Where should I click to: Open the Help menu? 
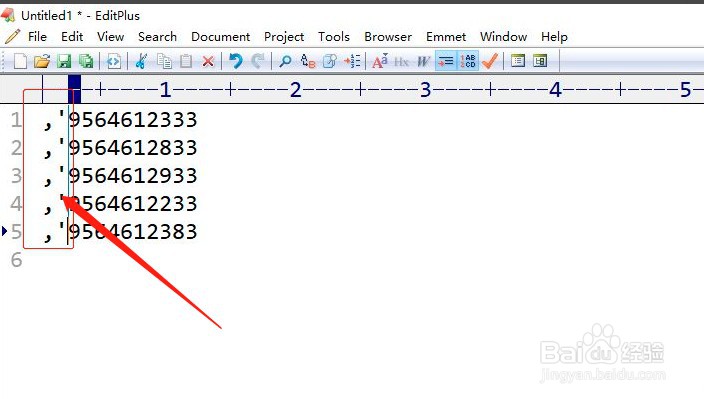coord(554,37)
